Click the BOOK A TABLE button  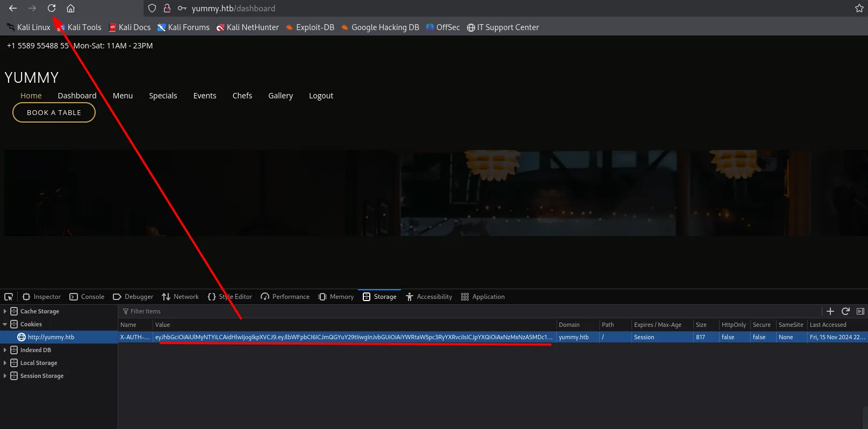(x=54, y=112)
